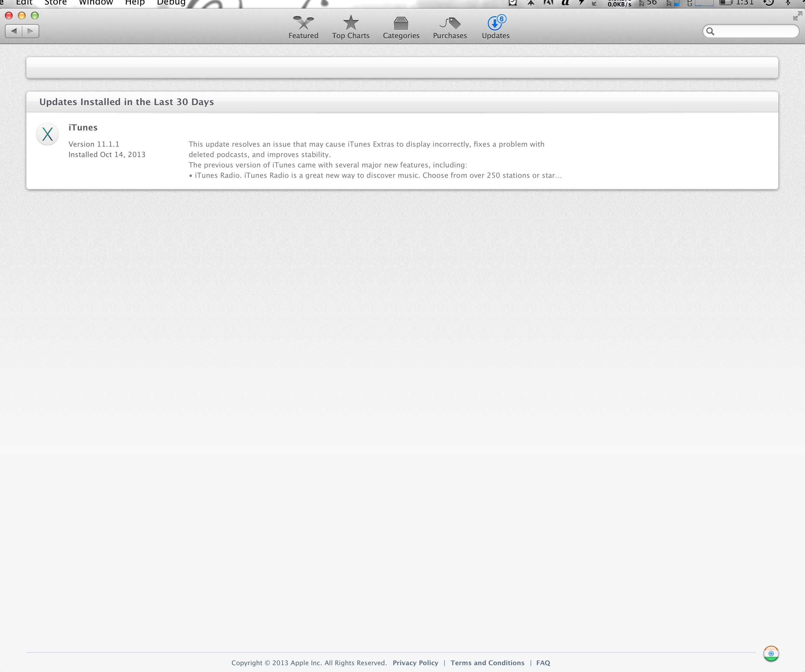The width and height of the screenshot is (805, 672).
Task: Open the Terms and Conditions link
Action: (487, 663)
